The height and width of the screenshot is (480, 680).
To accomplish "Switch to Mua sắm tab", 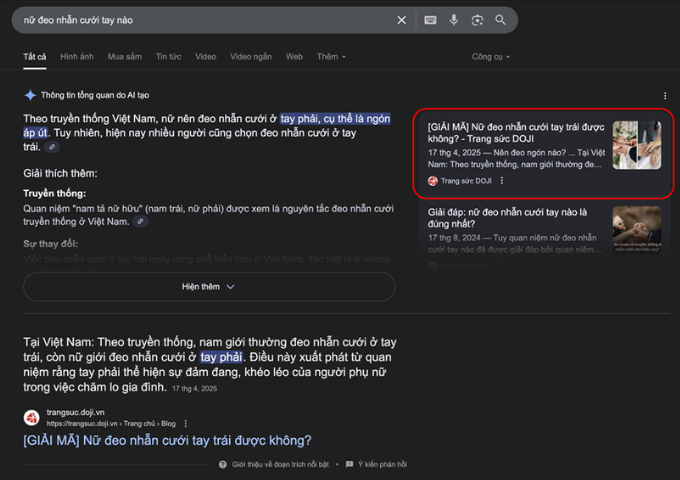I will point(124,57).
